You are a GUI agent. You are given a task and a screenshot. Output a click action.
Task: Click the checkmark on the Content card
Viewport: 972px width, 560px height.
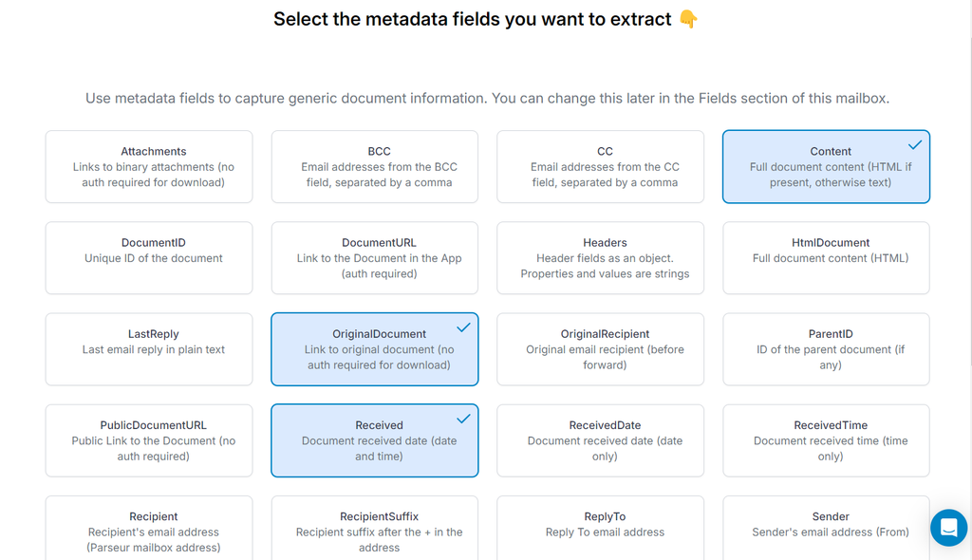(x=914, y=145)
